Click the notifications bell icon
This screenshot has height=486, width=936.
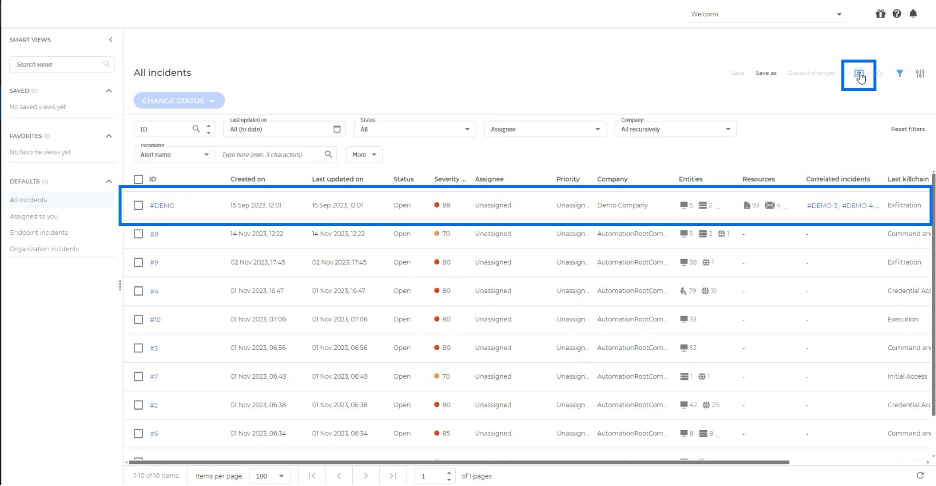point(913,14)
